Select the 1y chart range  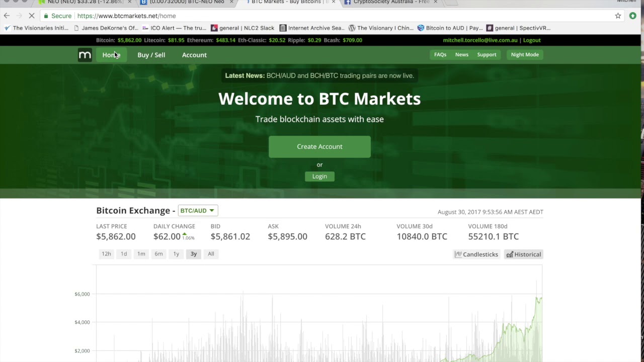[176, 254]
